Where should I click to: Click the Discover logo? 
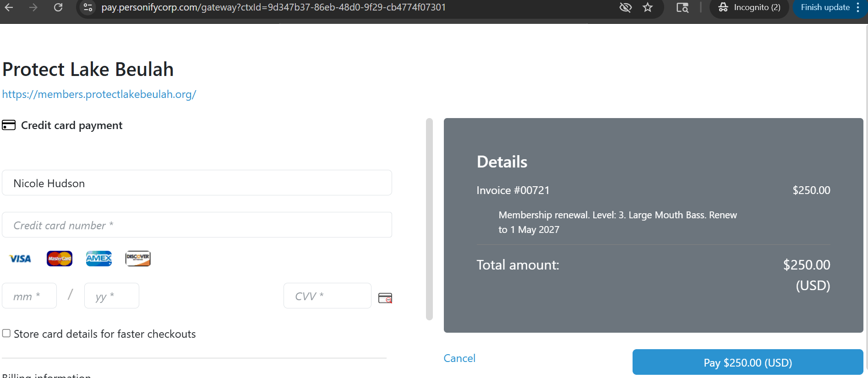click(x=138, y=259)
